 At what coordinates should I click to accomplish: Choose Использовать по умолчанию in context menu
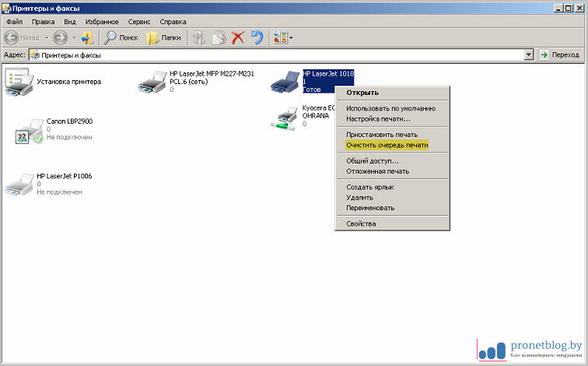click(x=392, y=108)
